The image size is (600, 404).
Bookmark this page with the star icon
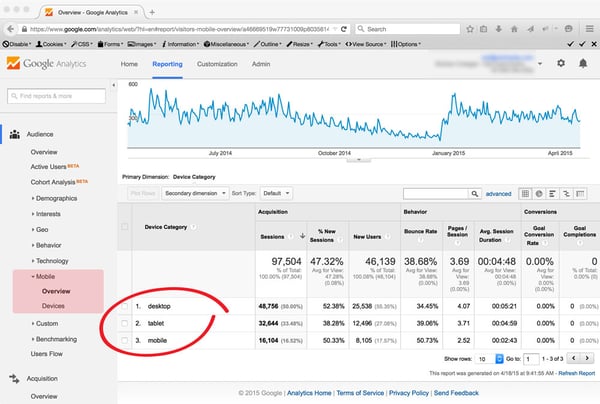point(470,29)
